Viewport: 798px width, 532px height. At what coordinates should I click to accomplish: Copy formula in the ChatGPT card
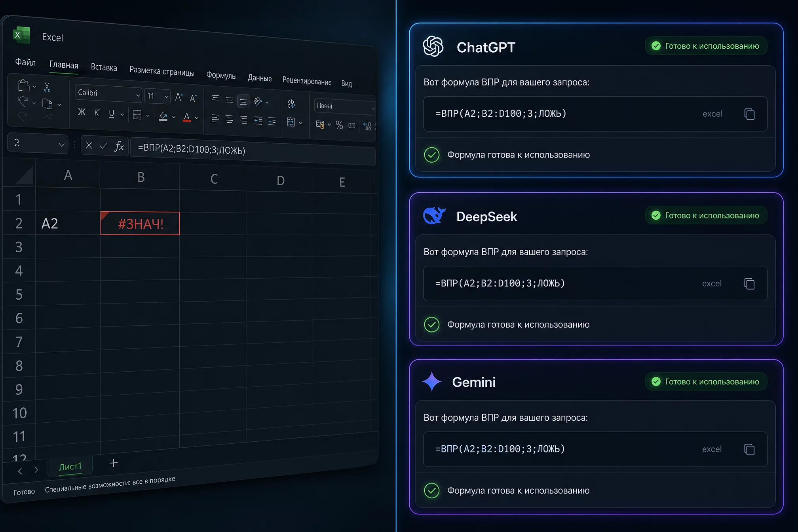coord(749,114)
